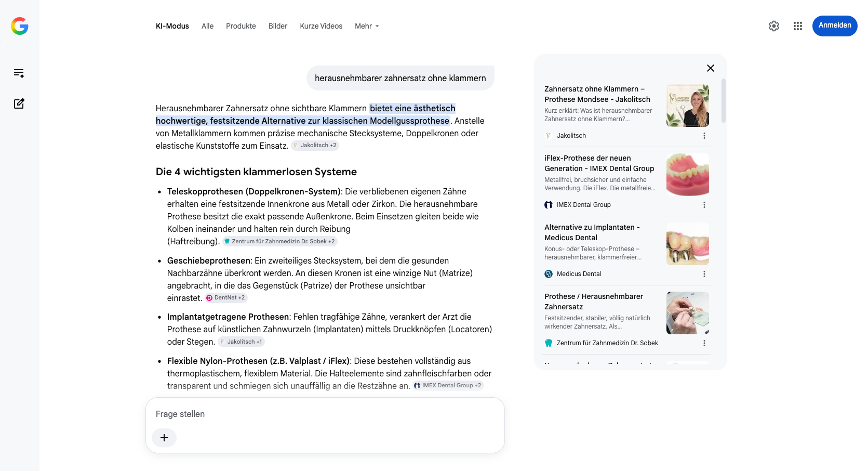The image size is (868, 471).
Task: Start a new chat with the pencil icon
Action: pyautogui.click(x=19, y=103)
